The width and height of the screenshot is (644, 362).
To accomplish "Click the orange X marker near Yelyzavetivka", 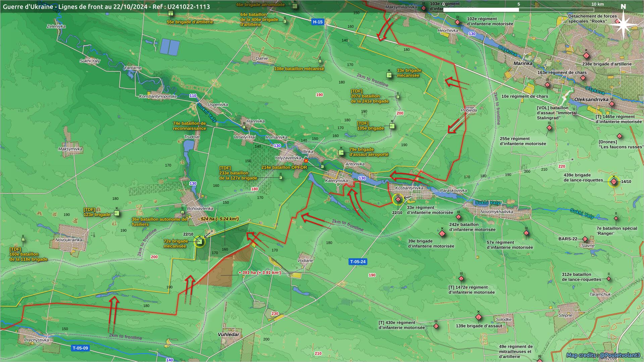I will click(306, 161).
